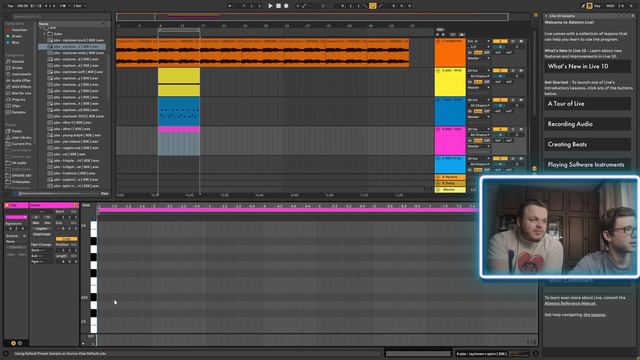Image resolution: width=640 pixels, height=360 pixels.
Task: Open the 1 Bar quantization menu
Action: point(79,6)
